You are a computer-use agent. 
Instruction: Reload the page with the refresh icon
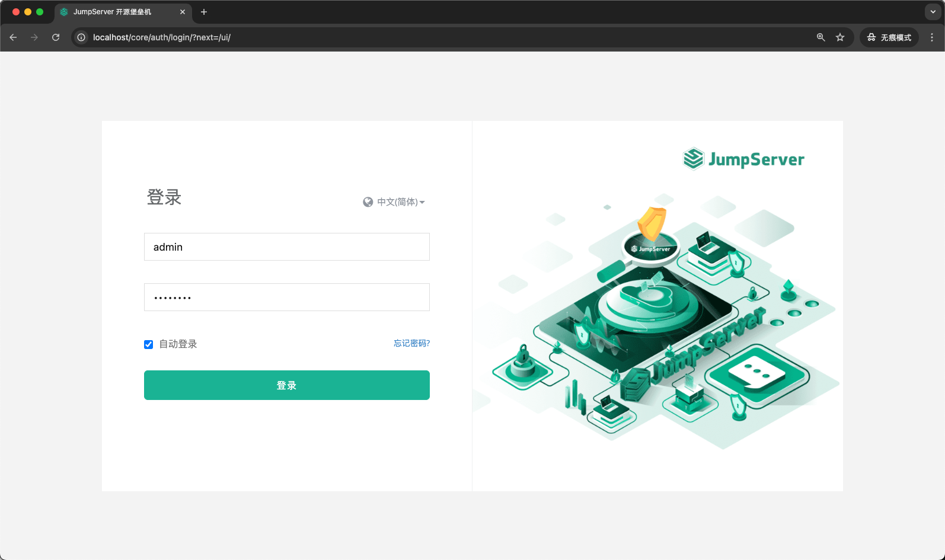tap(56, 37)
